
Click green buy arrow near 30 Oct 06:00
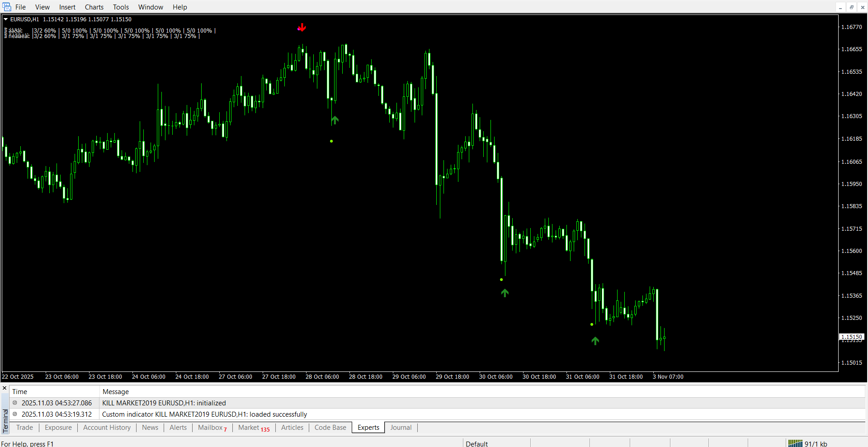505,293
